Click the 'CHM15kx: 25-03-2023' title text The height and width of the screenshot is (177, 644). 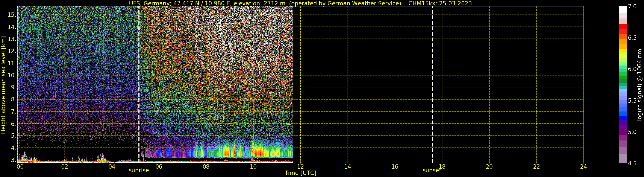coord(440,3)
